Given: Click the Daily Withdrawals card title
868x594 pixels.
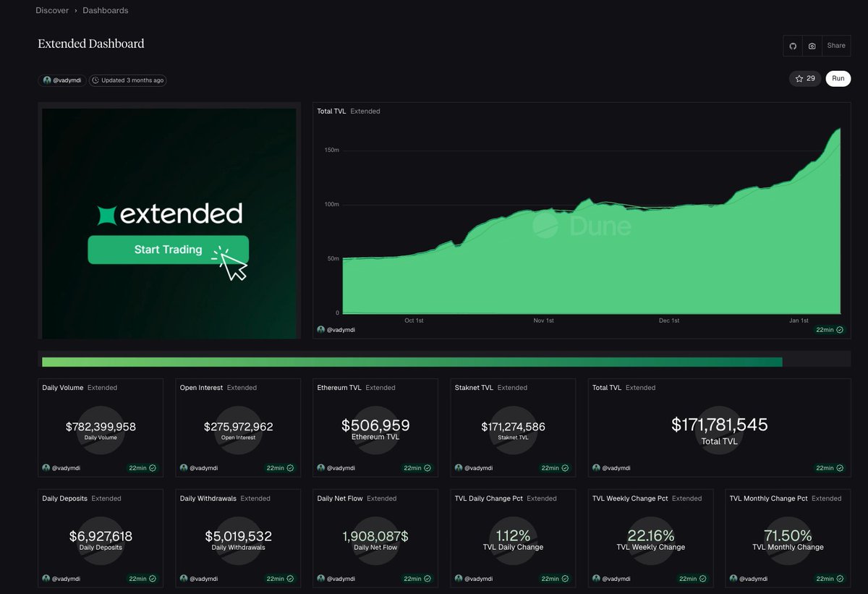Looking at the screenshot, I should (208, 498).
